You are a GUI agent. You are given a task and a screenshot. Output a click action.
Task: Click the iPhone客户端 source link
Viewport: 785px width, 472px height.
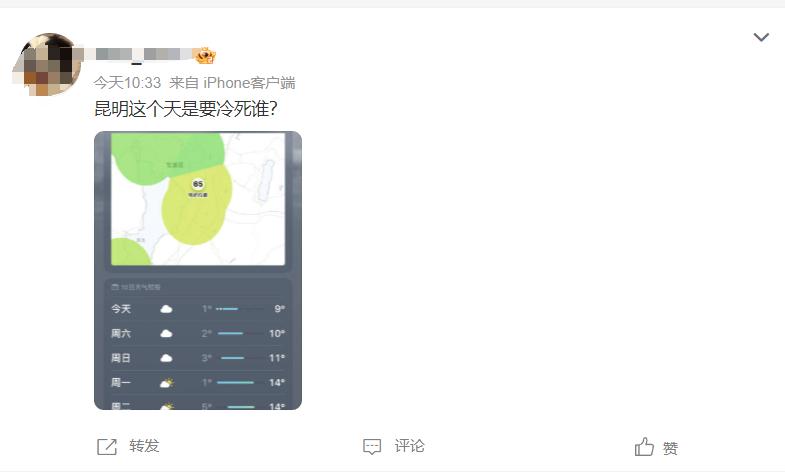pos(249,83)
